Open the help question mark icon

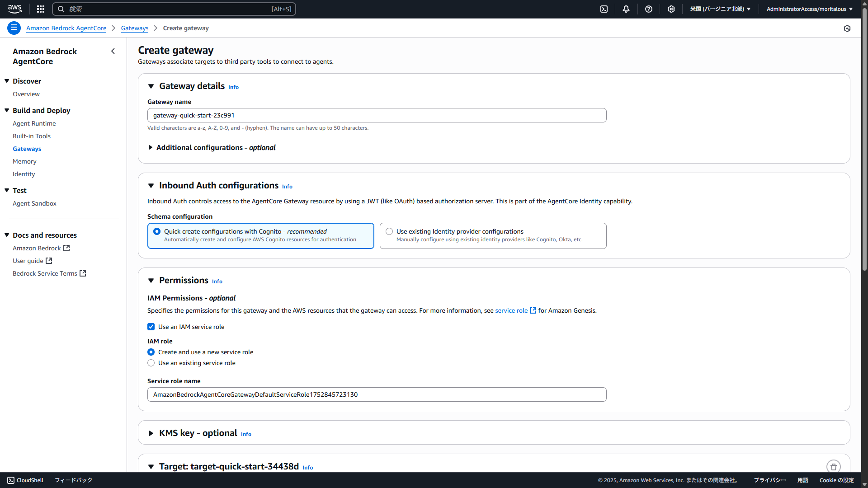tap(649, 9)
